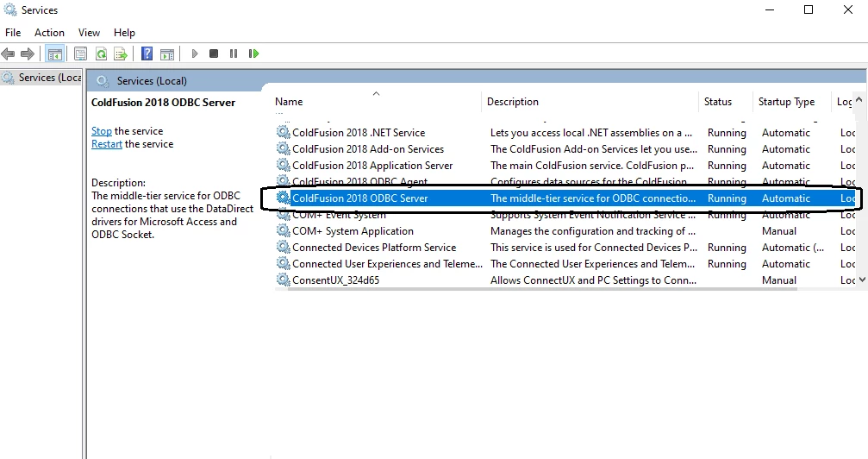Click the Export List toolbar icon

tap(120, 53)
